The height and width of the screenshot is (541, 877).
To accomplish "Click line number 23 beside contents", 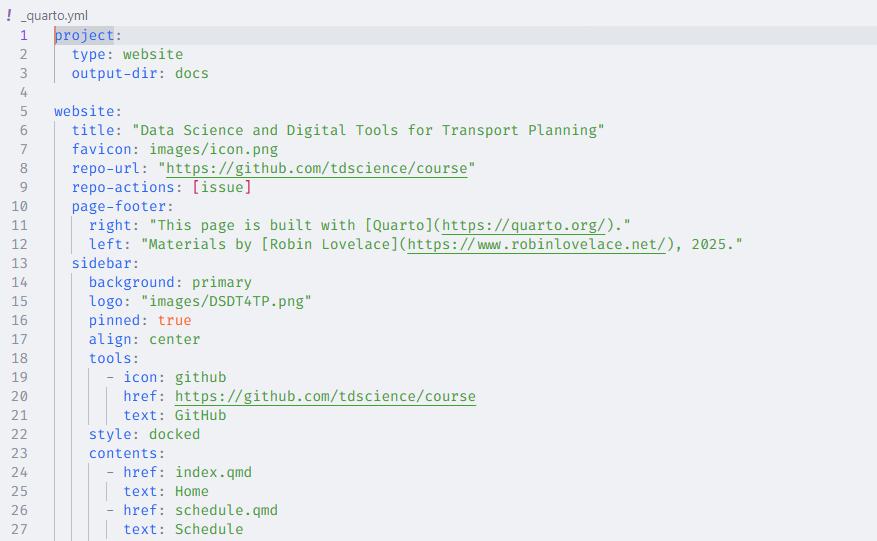I will coord(19,453).
